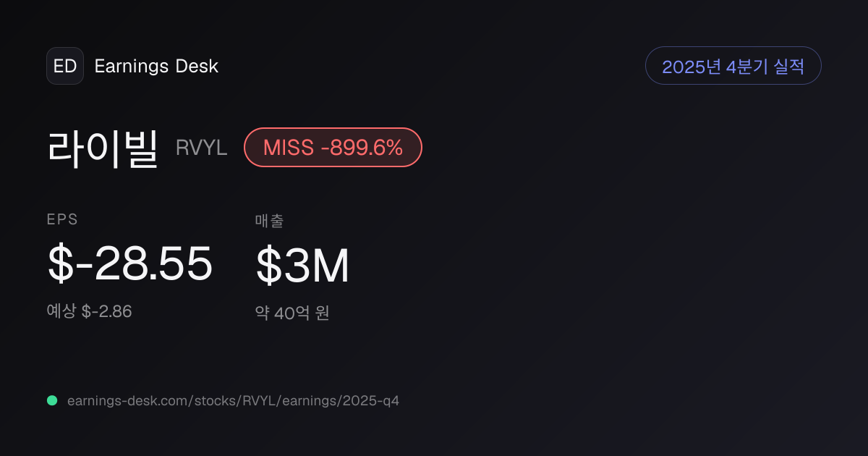Click the 매출 revenue label

[x=269, y=221]
